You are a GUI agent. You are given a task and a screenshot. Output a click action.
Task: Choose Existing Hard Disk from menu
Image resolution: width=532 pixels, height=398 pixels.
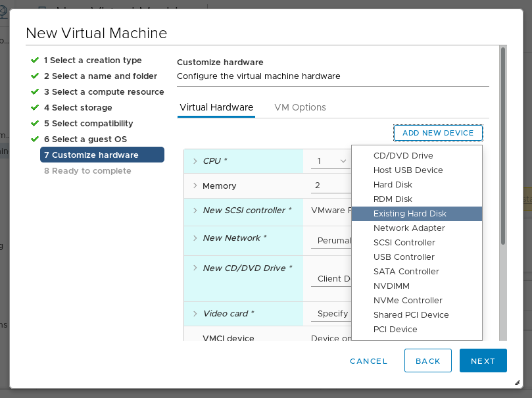tap(410, 214)
